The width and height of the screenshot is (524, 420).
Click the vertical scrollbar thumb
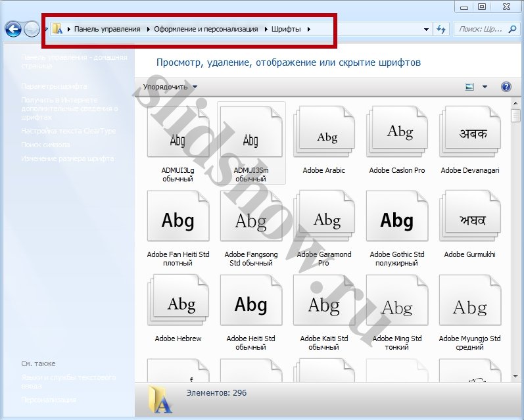[x=515, y=116]
